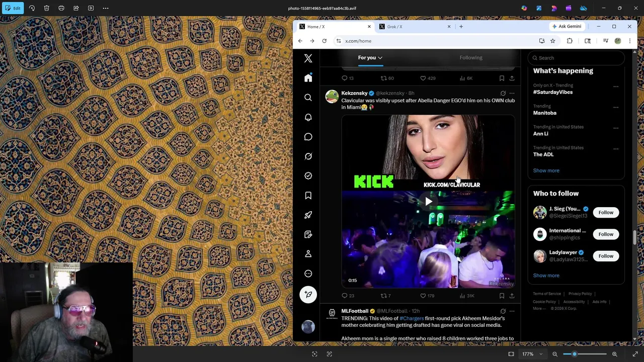The width and height of the screenshot is (644, 362).
Task: Follow the Ladylawyer account
Action: pos(606,256)
